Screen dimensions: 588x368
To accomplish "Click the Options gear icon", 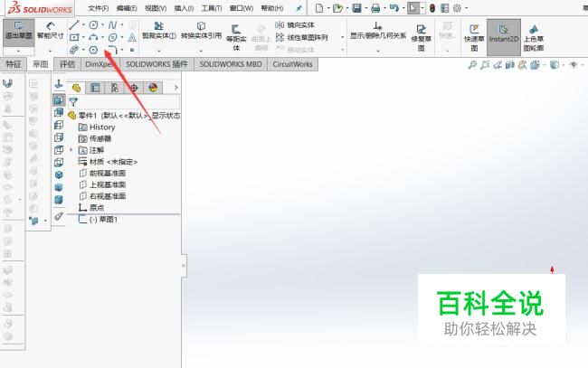I will (x=457, y=8).
